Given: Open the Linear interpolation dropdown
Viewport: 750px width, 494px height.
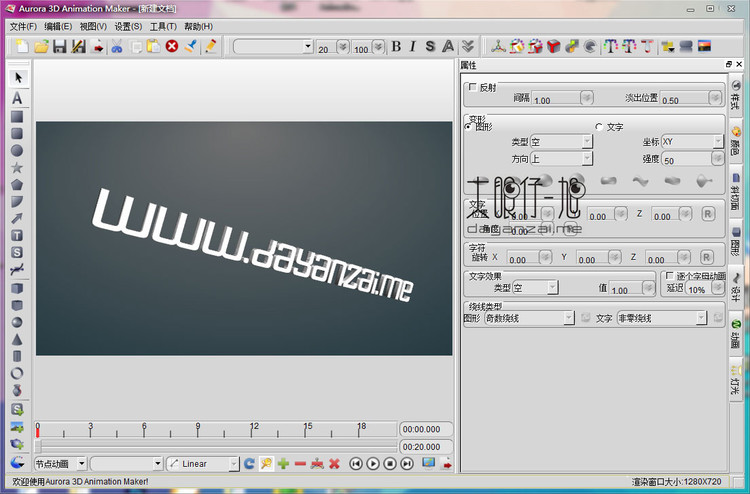Looking at the screenshot, I should (x=202, y=463).
